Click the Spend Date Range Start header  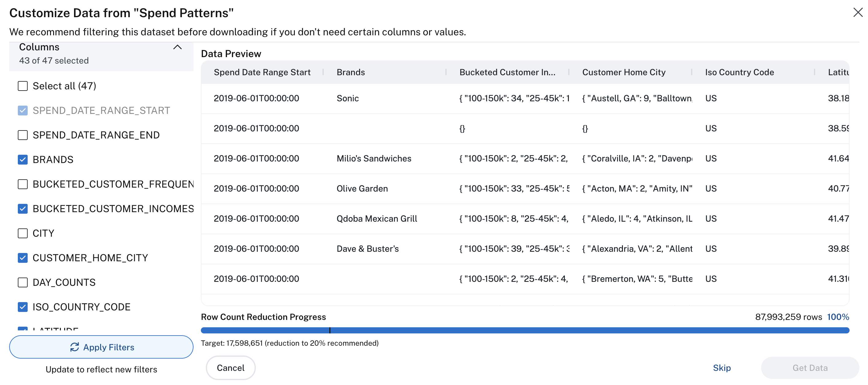[x=262, y=72]
